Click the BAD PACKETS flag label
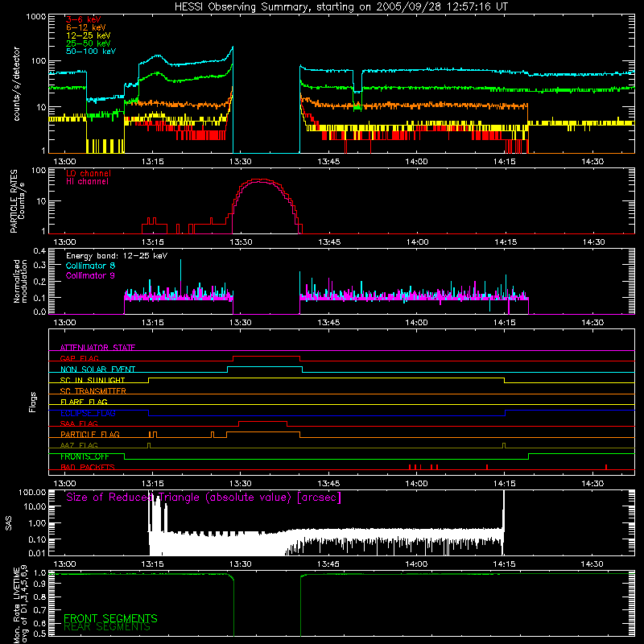The height and width of the screenshot is (644, 644). 88,467
